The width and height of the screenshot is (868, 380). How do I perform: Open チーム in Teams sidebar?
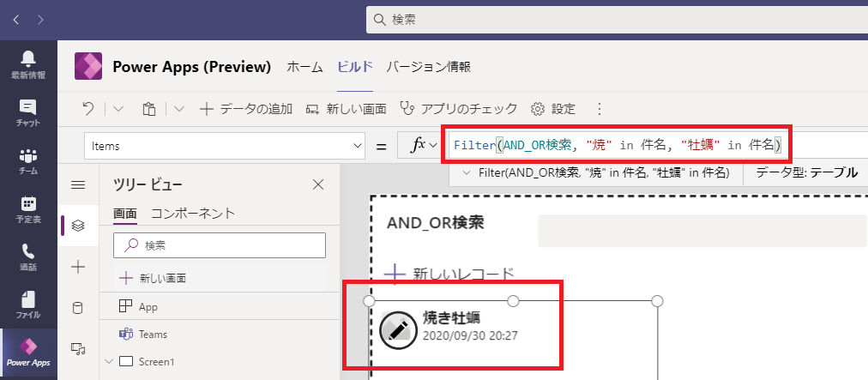[28, 160]
